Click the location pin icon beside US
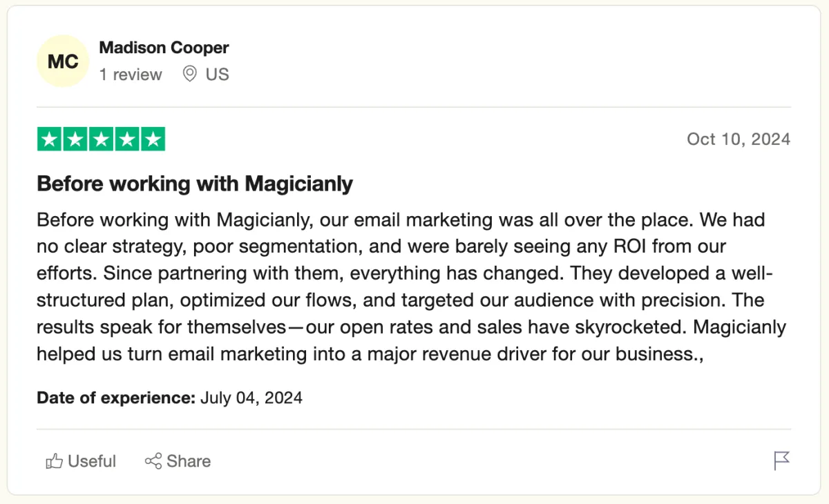Image resolution: width=829 pixels, height=504 pixels. (x=189, y=74)
